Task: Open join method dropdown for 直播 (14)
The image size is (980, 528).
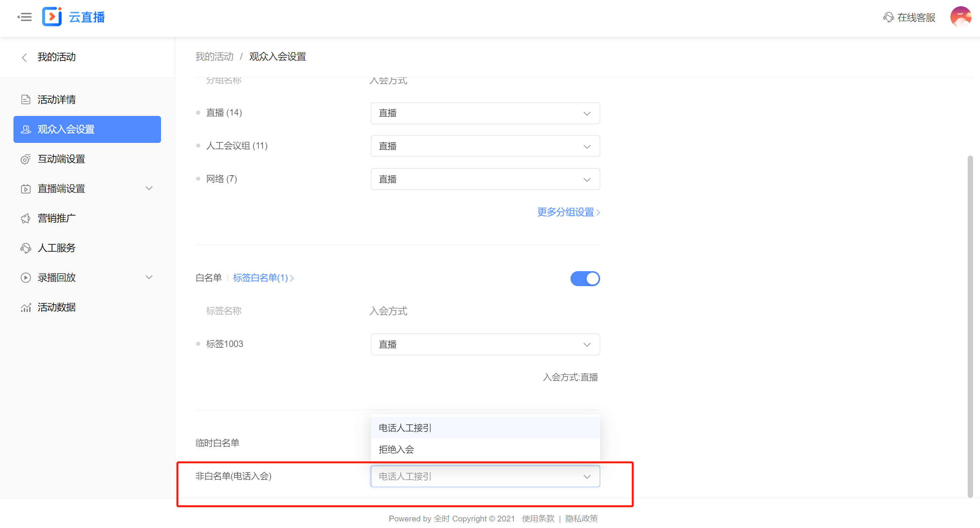Action: click(485, 113)
